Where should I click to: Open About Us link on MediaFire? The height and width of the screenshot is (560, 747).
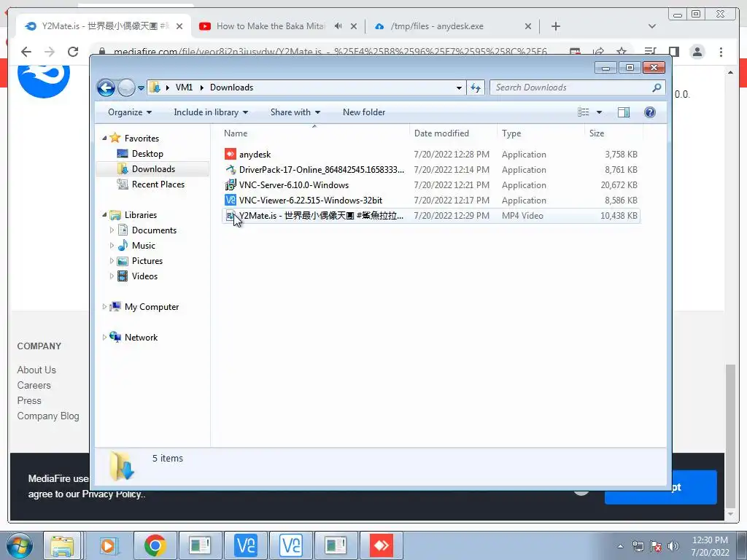click(x=36, y=370)
